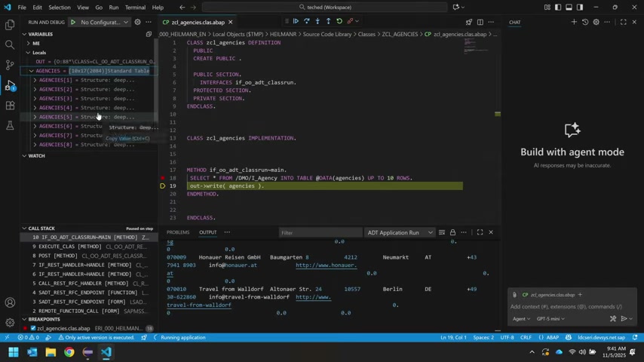The width and height of the screenshot is (644, 362).
Task: Open the Run menu
Action: [114, 8]
